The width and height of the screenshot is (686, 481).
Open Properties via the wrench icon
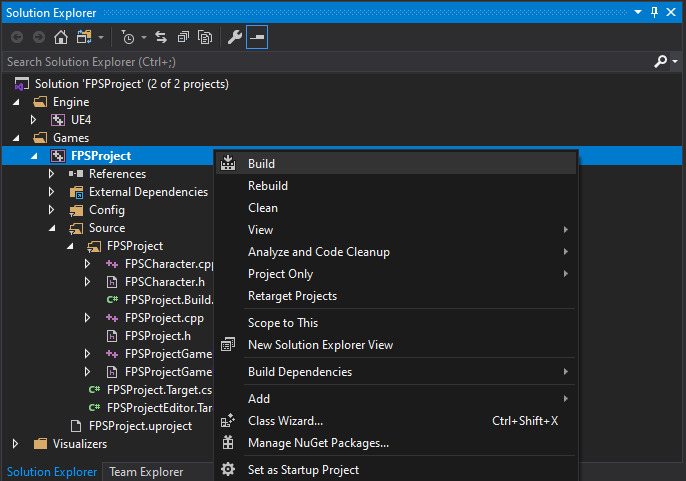[x=235, y=37]
